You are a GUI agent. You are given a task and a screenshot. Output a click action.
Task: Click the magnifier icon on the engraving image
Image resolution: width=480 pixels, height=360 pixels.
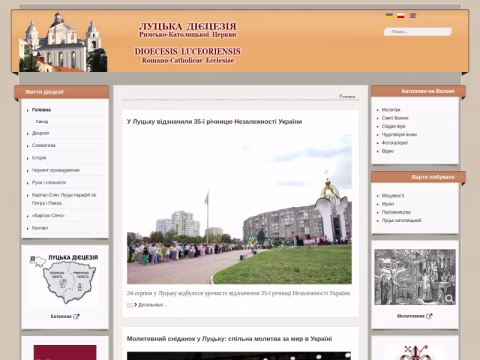coord(449,298)
